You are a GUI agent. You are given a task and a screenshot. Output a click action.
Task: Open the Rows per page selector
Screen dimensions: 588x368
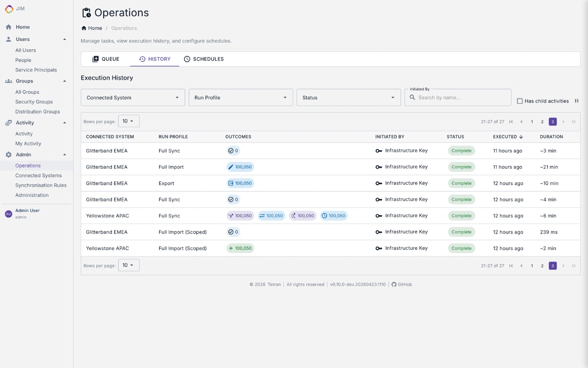coord(129,121)
